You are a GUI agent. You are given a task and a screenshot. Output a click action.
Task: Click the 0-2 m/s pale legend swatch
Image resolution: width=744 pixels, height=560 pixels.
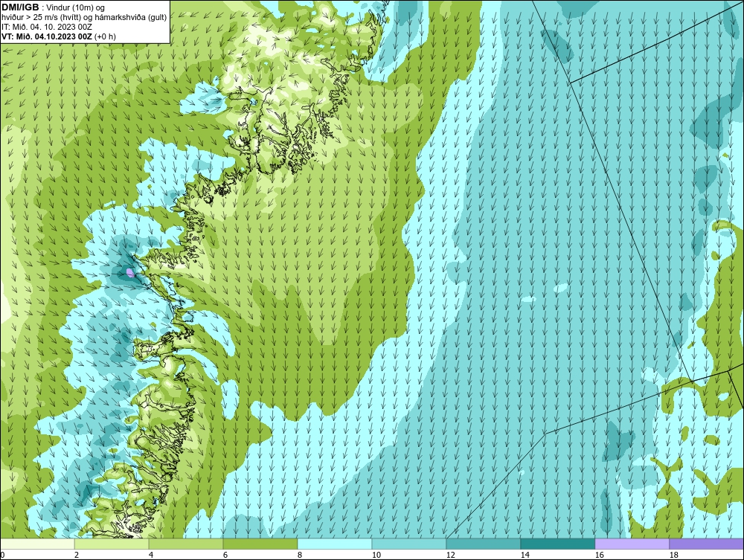[x=37, y=544]
